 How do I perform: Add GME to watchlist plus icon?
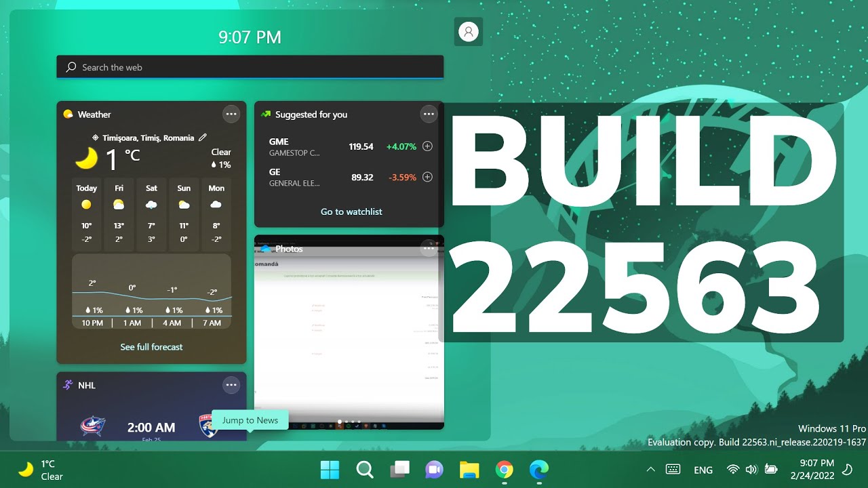[427, 146]
